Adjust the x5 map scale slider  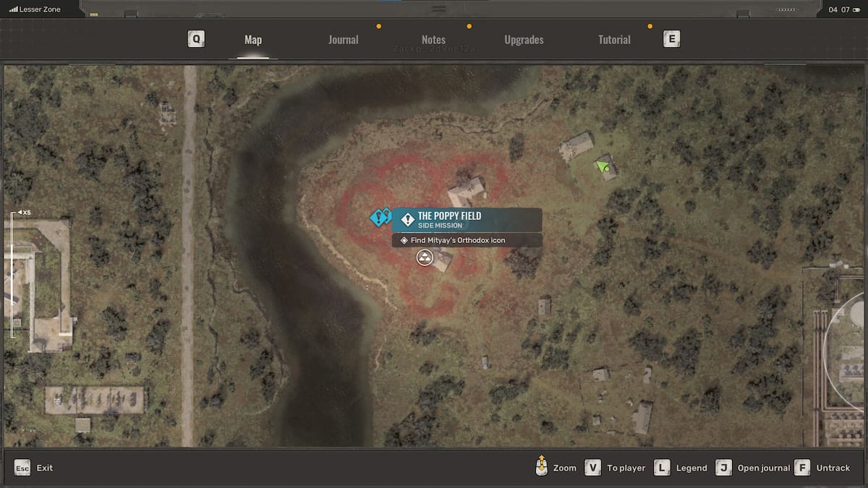click(16, 213)
